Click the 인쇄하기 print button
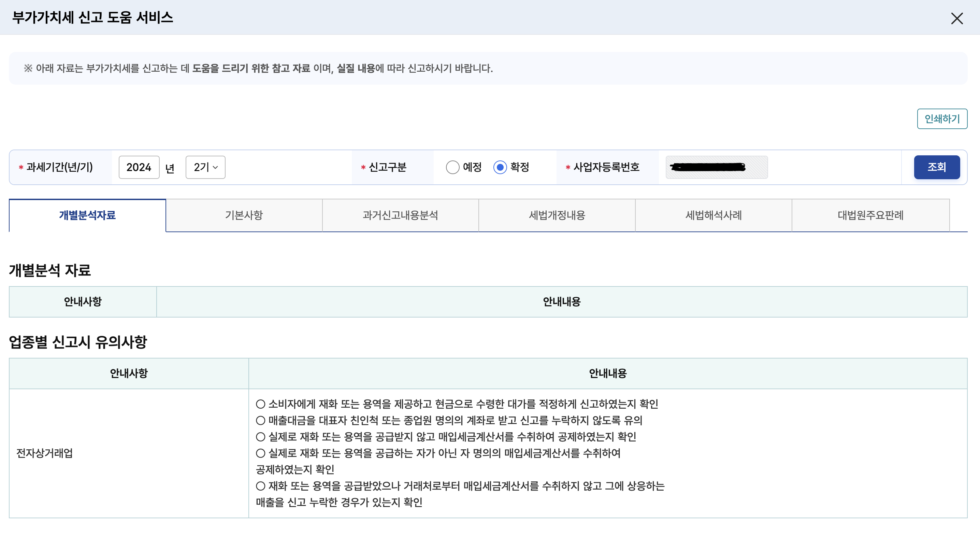 pos(941,119)
